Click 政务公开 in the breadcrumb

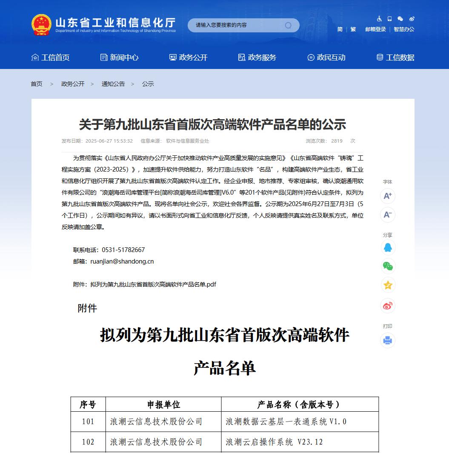73,84
